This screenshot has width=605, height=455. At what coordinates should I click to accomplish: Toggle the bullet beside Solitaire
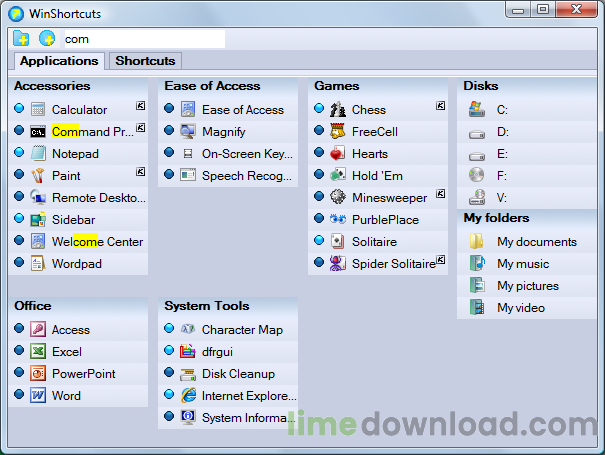[x=319, y=240]
